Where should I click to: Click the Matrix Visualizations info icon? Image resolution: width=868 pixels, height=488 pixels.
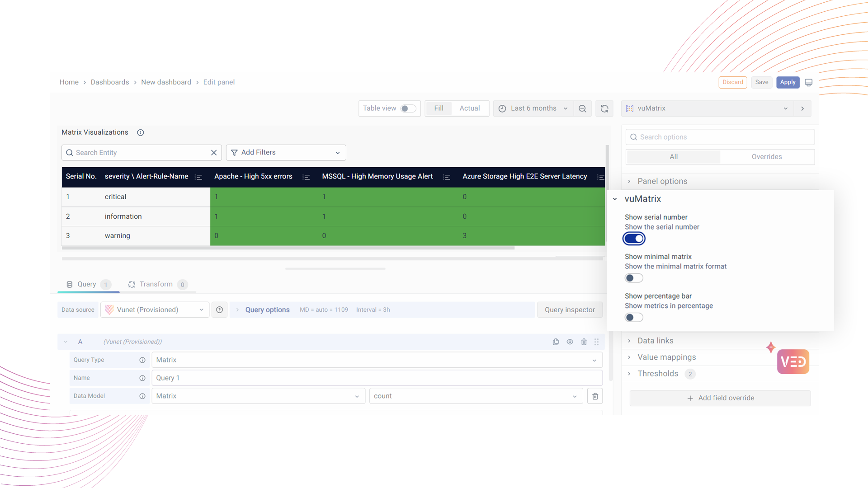(141, 132)
